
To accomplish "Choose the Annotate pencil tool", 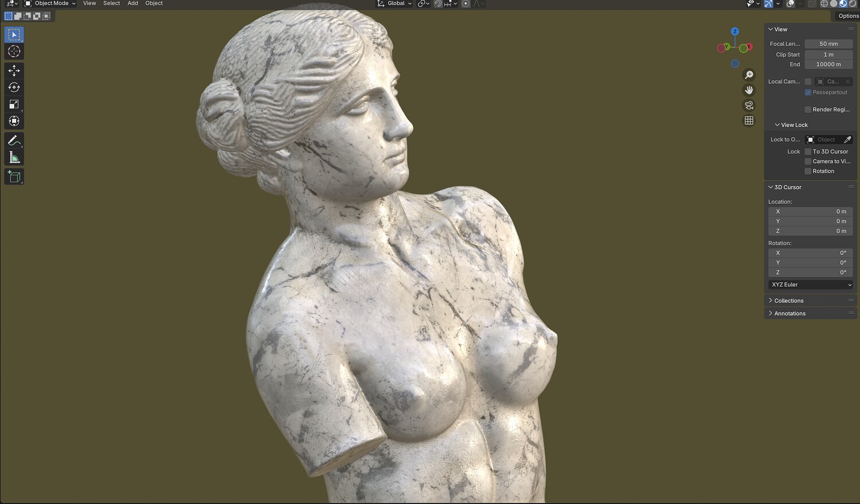I will (14, 140).
